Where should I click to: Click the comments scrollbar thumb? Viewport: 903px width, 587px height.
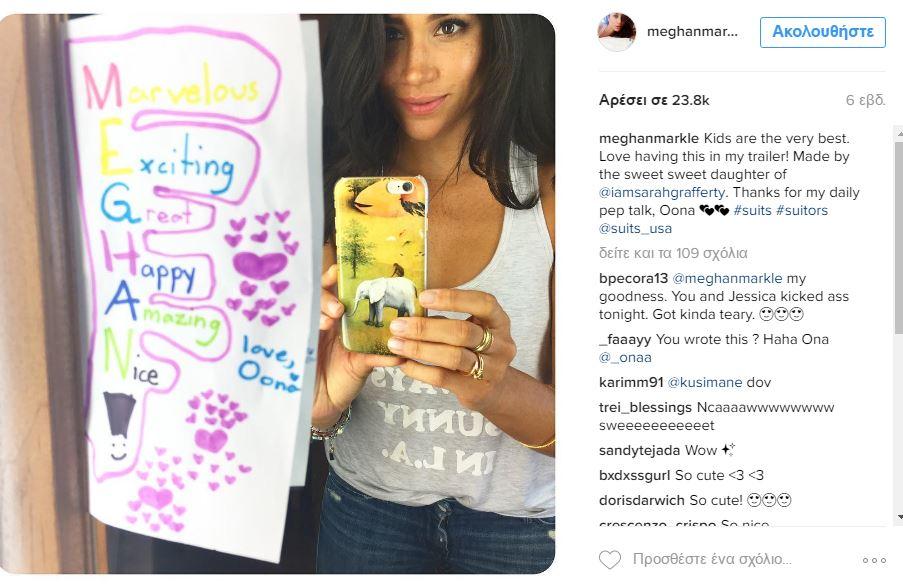(899, 236)
